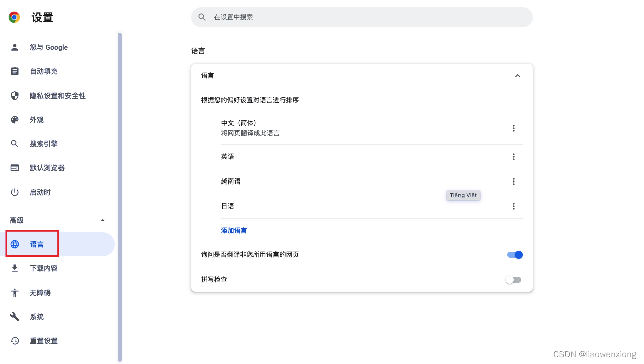This screenshot has width=644, height=364.
Task: Click the 高级 section label
Action: coord(17,220)
